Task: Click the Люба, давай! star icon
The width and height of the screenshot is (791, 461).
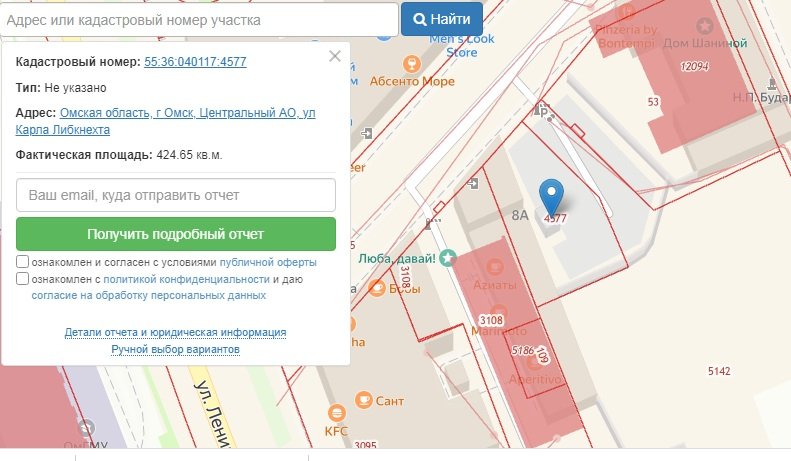Action: [447, 258]
